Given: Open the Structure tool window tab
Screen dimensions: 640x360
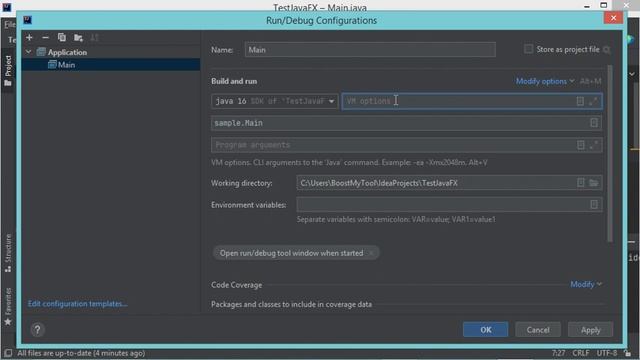Looking at the screenshot, I should (8, 253).
